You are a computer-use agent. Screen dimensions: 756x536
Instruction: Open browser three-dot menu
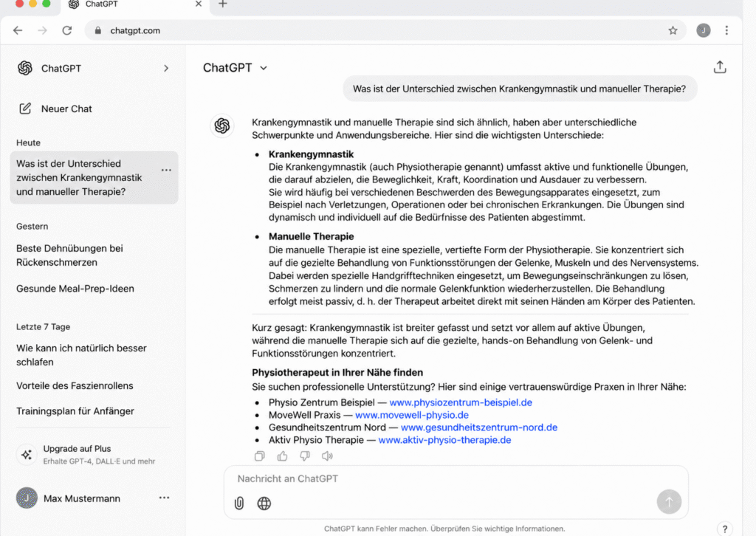click(726, 30)
